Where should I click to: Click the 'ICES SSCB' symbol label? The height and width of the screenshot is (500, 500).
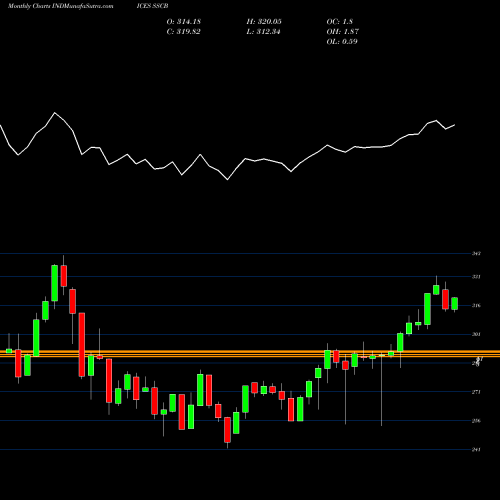click(152, 6)
